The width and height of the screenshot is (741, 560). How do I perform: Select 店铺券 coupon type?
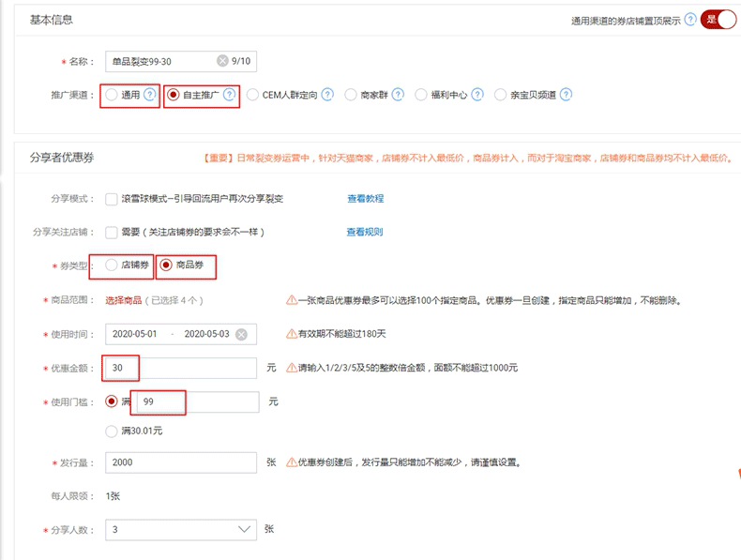tap(113, 265)
